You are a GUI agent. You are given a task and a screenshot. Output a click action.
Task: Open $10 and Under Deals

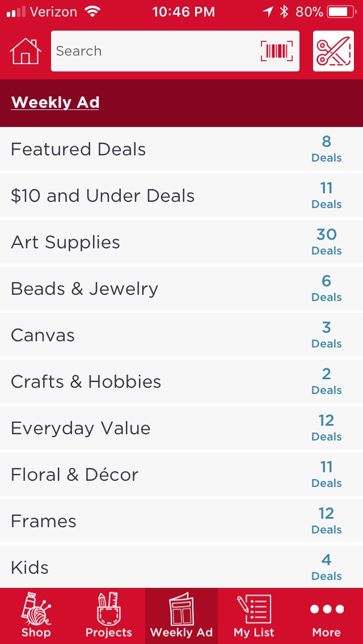(103, 196)
